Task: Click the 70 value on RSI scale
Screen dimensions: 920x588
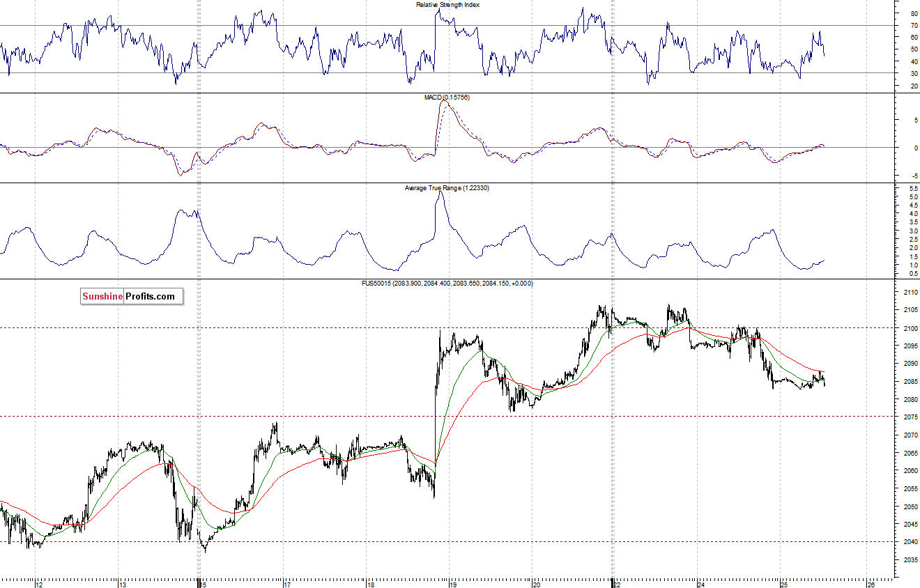Action: coord(914,25)
